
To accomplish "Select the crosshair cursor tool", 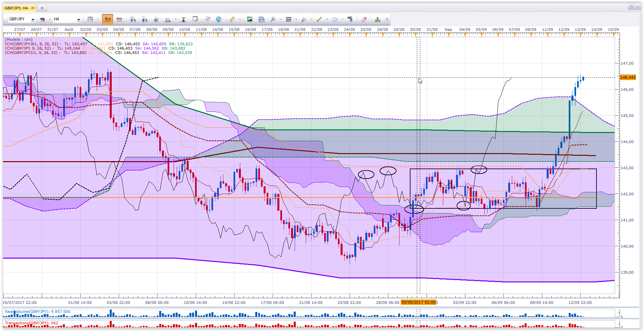I will [156, 19].
